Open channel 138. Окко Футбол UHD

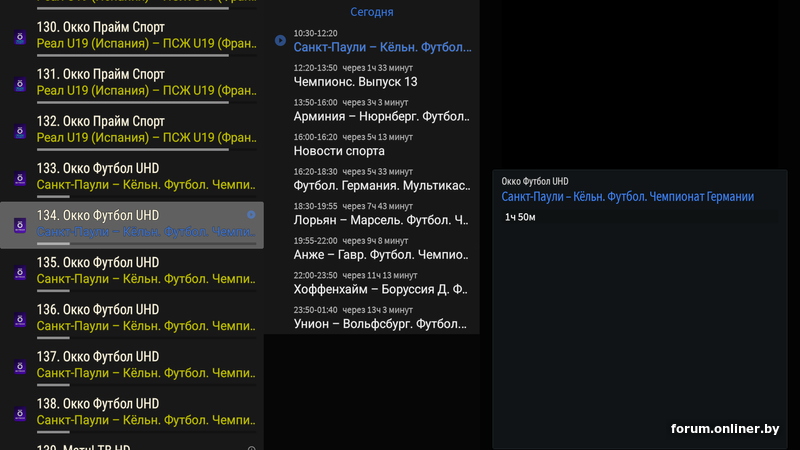(x=132, y=413)
